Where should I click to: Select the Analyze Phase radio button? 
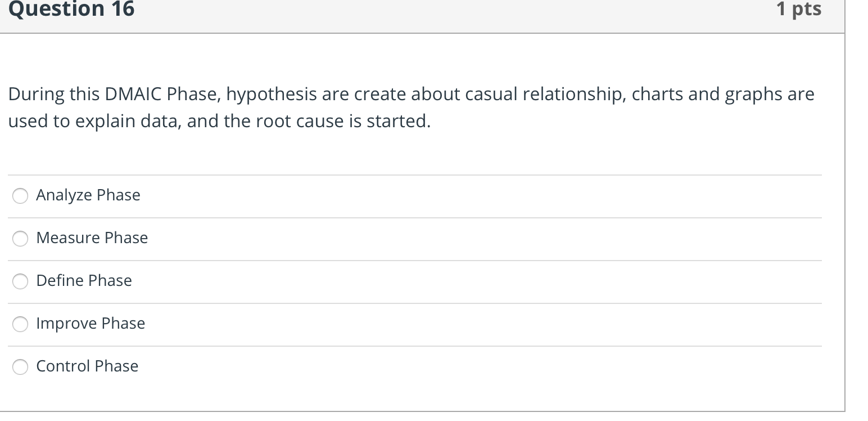(20, 196)
